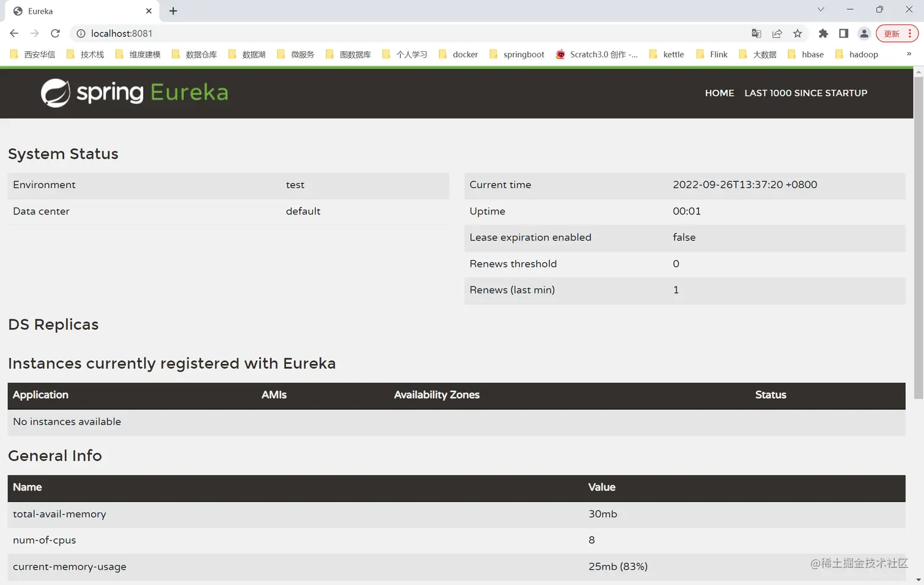924x585 pixels.
Task: Click the browser forward arrow
Action: 35,34
